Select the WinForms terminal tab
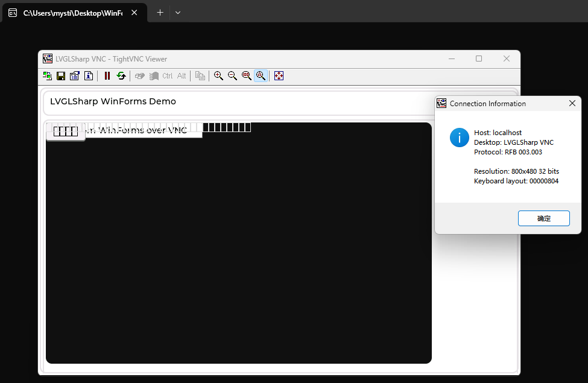 [72, 12]
